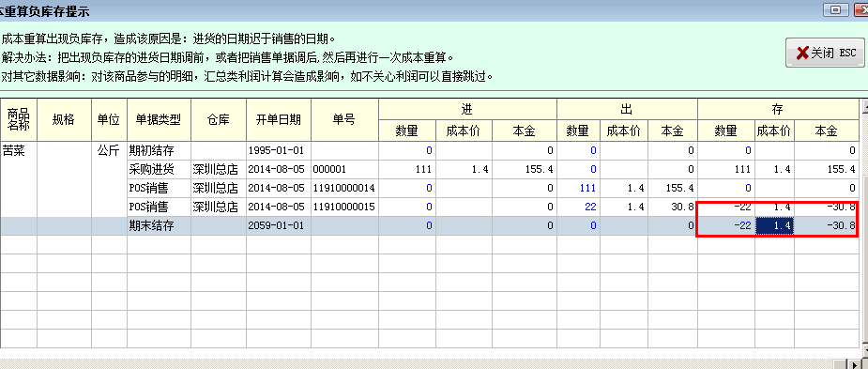
Task: Click 数量 header under 存
Action: click(x=726, y=131)
